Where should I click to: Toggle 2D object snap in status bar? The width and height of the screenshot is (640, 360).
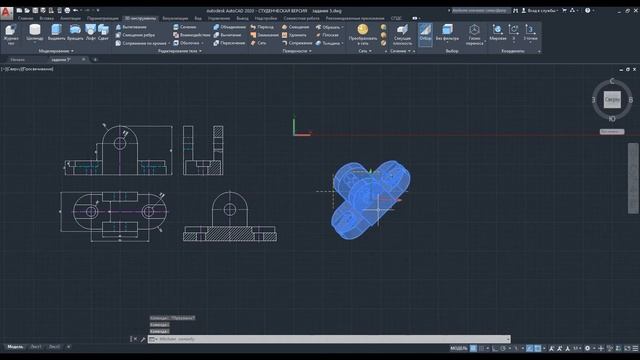pos(538,348)
